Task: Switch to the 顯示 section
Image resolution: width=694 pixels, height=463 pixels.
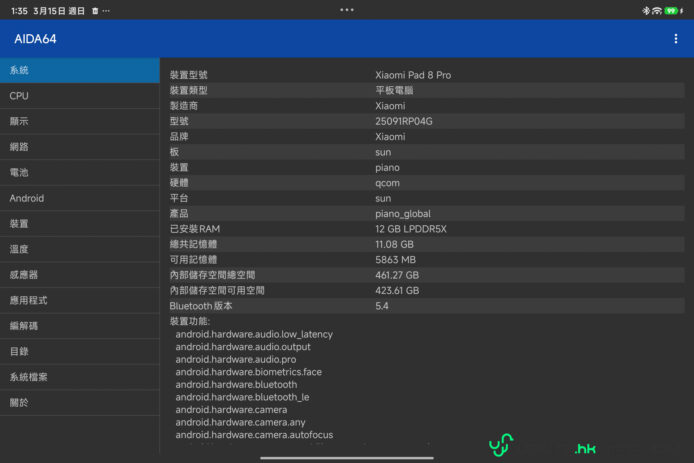Action: coord(79,121)
